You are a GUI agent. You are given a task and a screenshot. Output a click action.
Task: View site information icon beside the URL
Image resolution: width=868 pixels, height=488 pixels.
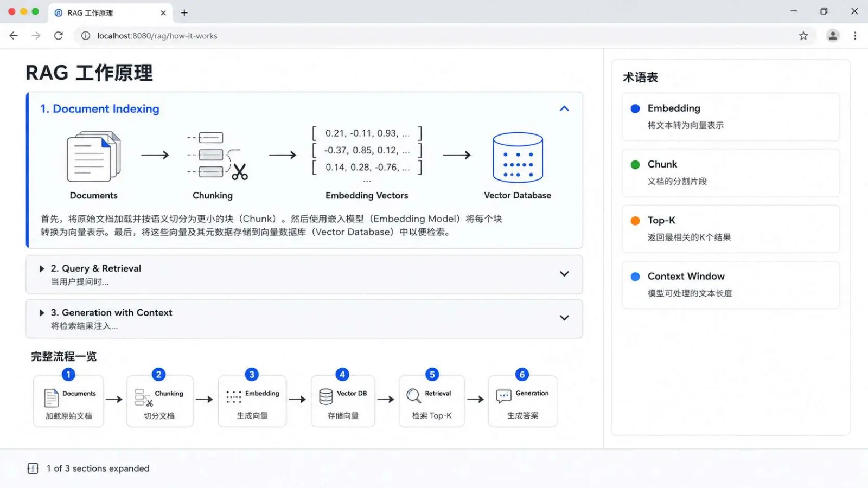pos(86,36)
